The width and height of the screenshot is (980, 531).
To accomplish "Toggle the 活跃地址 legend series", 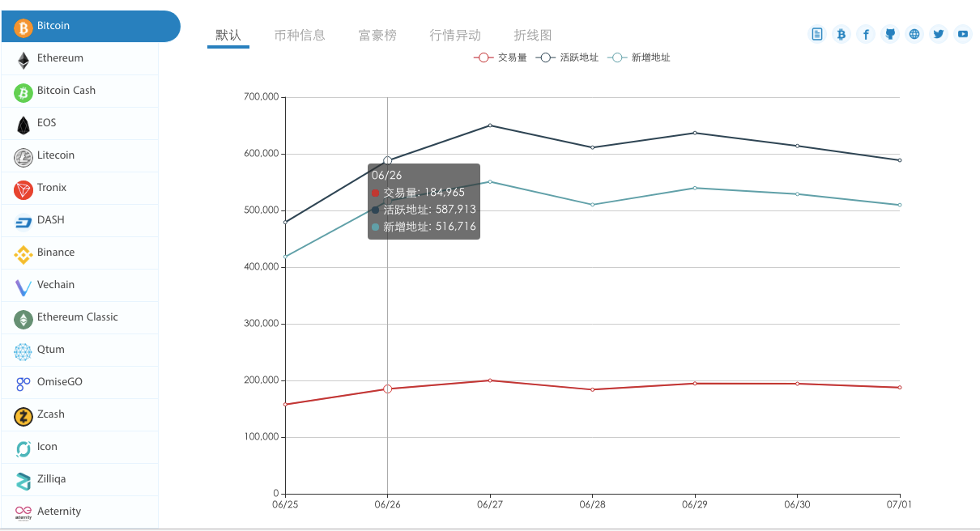I will click(568, 57).
